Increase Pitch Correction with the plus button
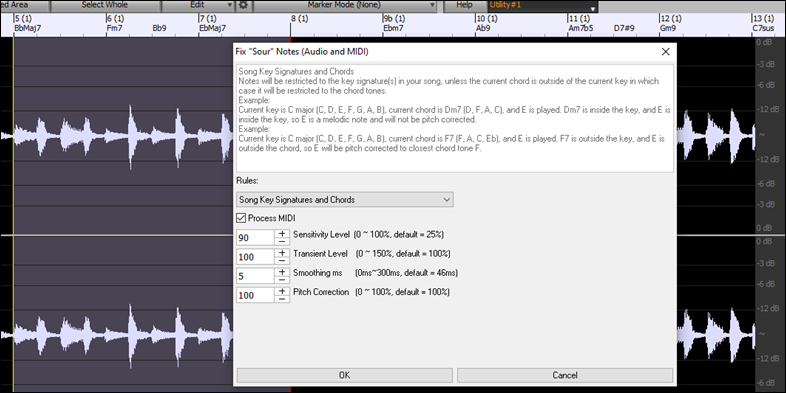 point(282,291)
